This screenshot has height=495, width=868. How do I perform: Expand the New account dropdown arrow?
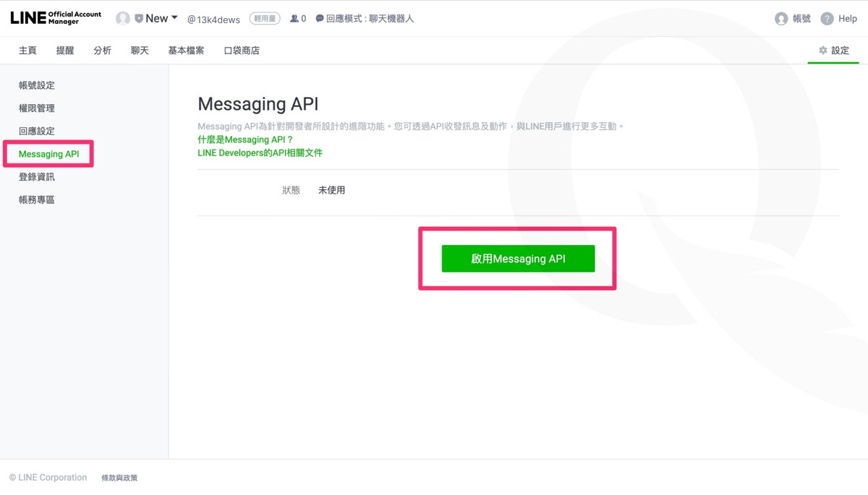click(x=174, y=18)
